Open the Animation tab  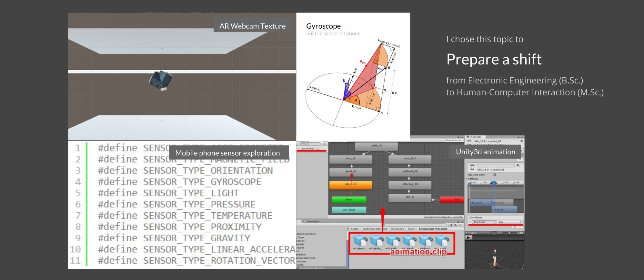point(312,221)
